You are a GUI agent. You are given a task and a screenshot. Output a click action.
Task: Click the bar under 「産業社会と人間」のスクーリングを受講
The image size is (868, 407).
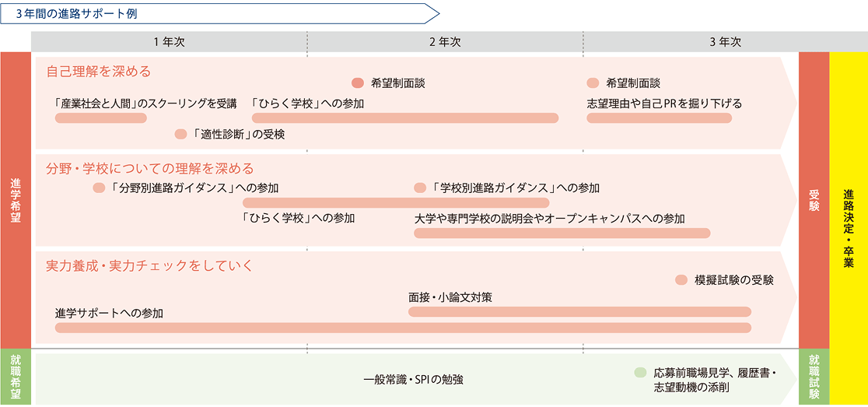101,118
